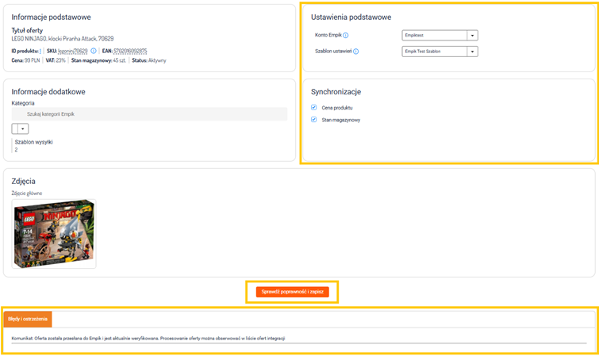Click the LEGO NINJAGO offer title text

[x=62, y=38]
